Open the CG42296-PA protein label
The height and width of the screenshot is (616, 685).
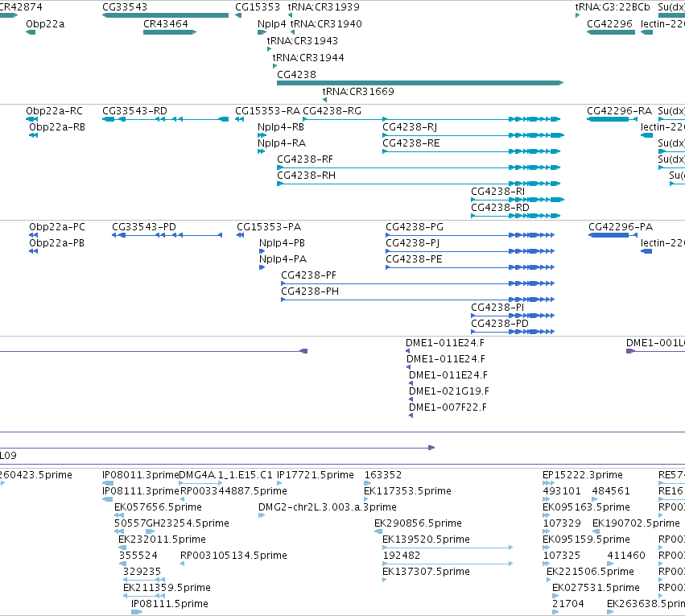tap(621, 227)
